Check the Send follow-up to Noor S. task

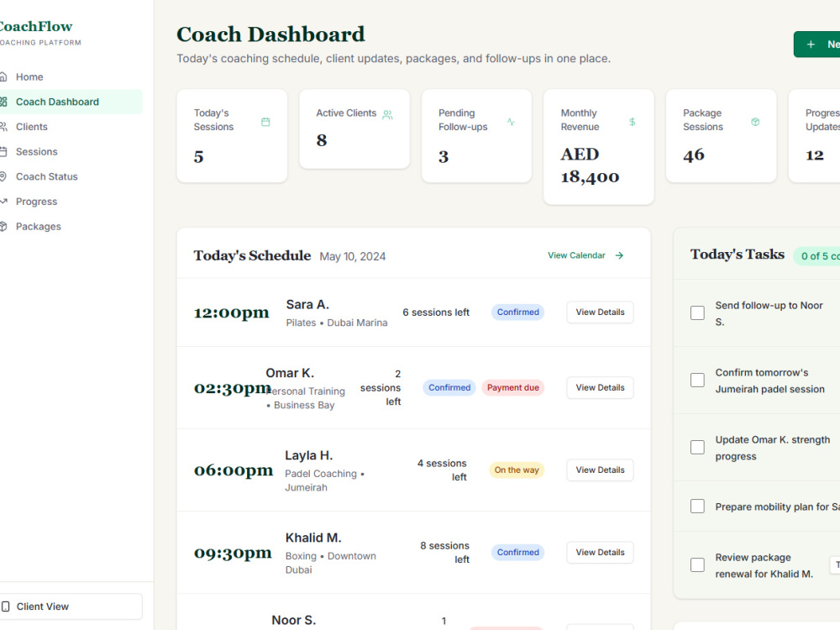(697, 312)
